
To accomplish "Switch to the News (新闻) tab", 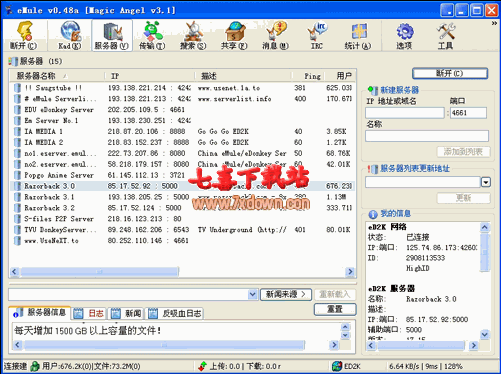I will [126, 314].
